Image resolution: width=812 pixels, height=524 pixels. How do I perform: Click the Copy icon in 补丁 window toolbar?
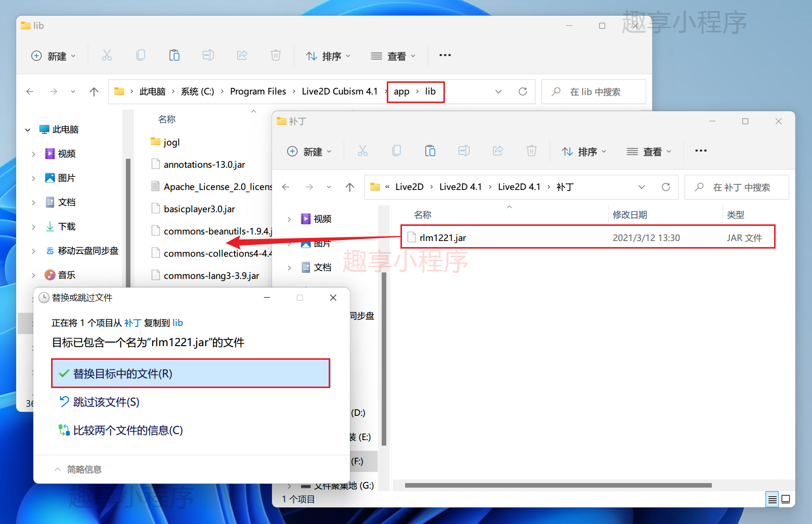(396, 151)
